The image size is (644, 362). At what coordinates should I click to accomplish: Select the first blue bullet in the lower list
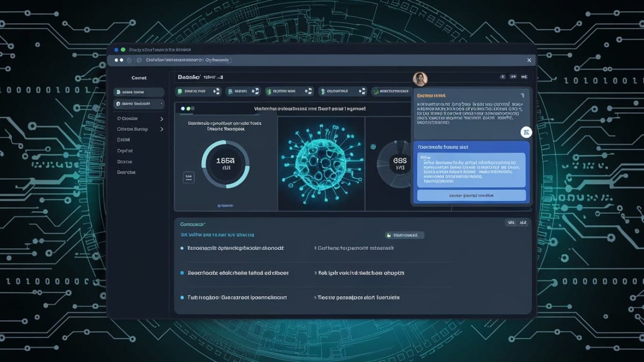tap(182, 248)
